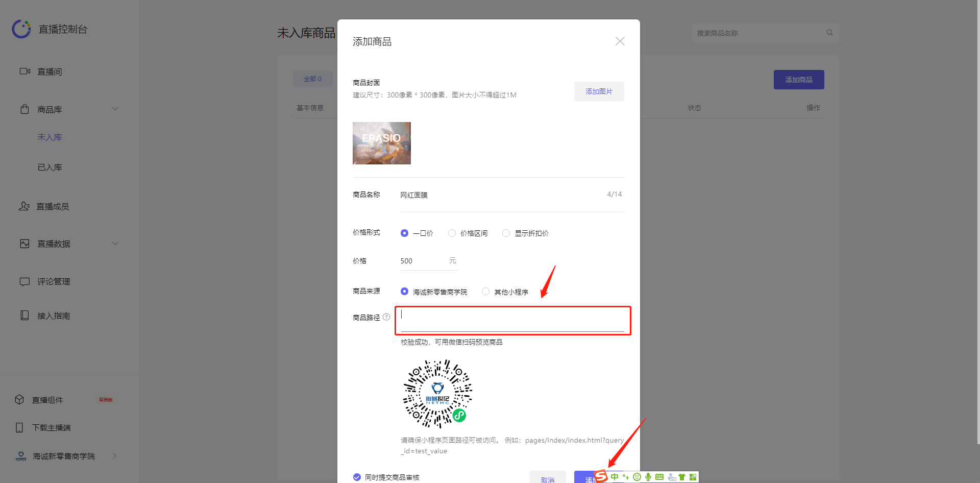Open the soft keyboard from IME bar
Image resolution: width=980 pixels, height=483 pixels.
[x=659, y=477]
